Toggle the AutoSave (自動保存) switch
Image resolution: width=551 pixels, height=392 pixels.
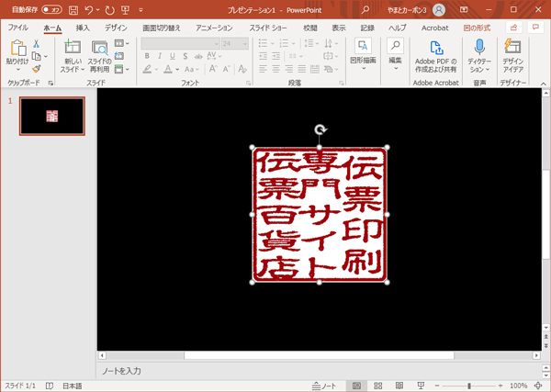pyautogui.click(x=51, y=9)
